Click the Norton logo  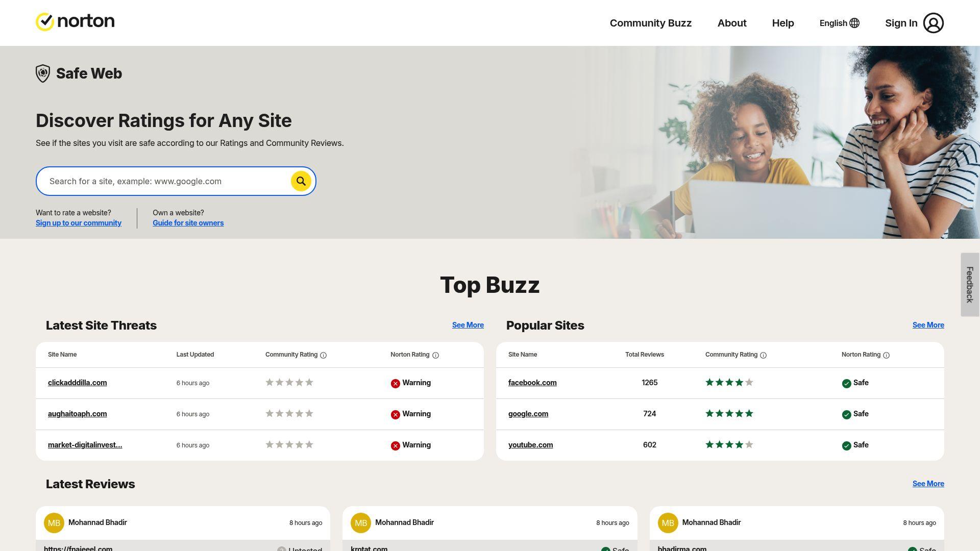coord(75,21)
